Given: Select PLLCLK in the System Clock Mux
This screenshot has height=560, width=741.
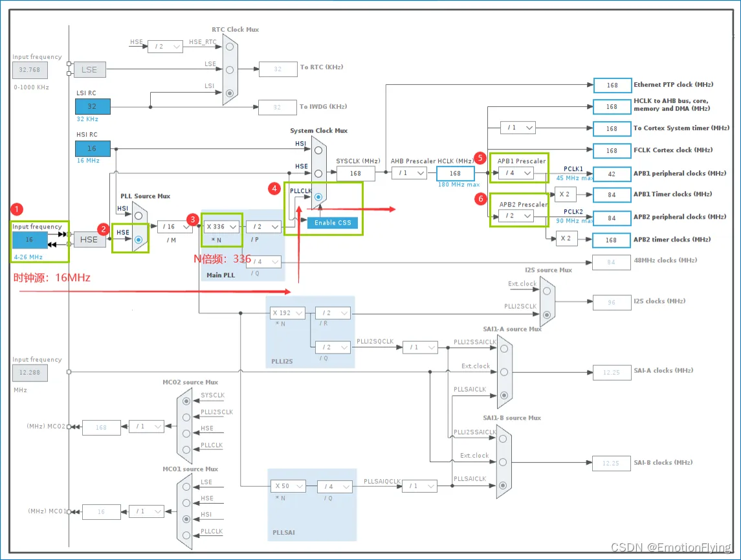Looking at the screenshot, I should [318, 197].
